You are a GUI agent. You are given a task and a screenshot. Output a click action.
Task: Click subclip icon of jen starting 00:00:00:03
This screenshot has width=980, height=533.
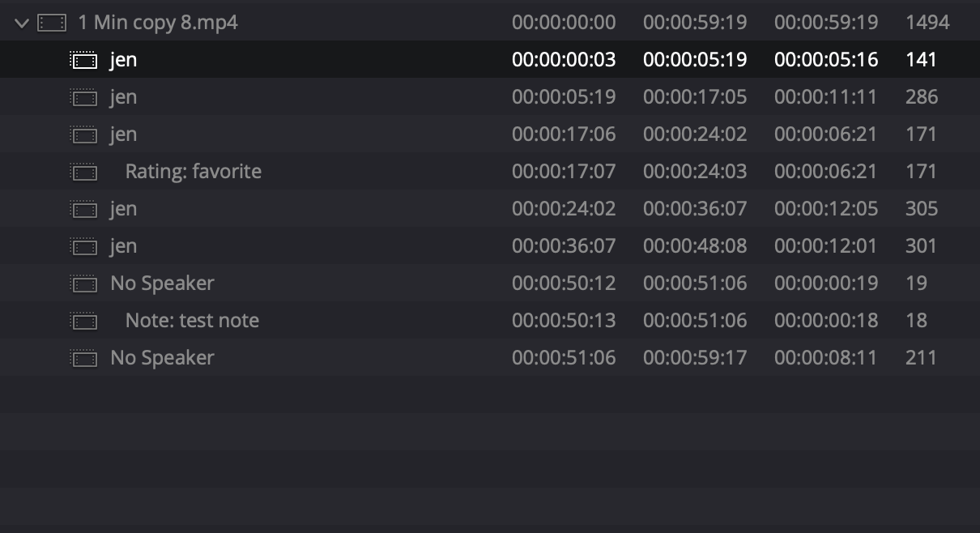(x=83, y=60)
